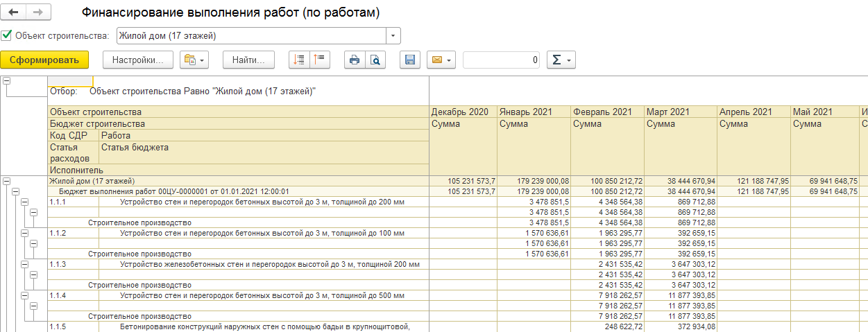The image size is (868, 332).
Task: Go back with the left arrow button
Action: (x=14, y=12)
